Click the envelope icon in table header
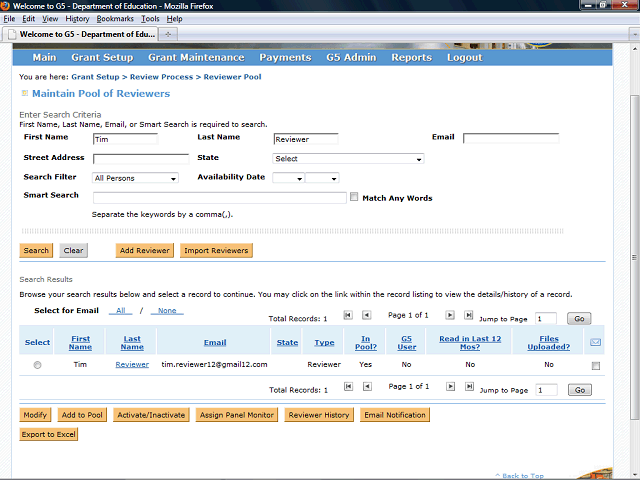This screenshot has width=640, height=480. point(596,342)
